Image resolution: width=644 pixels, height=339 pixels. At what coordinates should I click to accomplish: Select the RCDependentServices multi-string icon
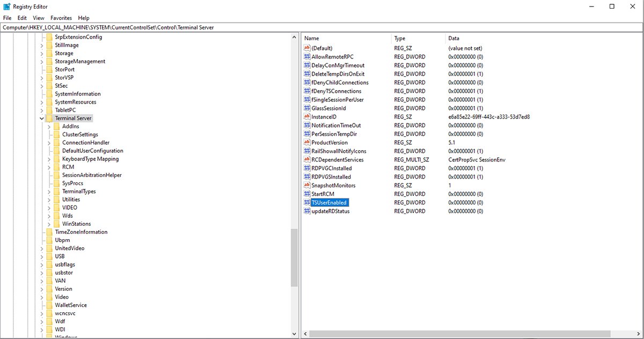307,160
